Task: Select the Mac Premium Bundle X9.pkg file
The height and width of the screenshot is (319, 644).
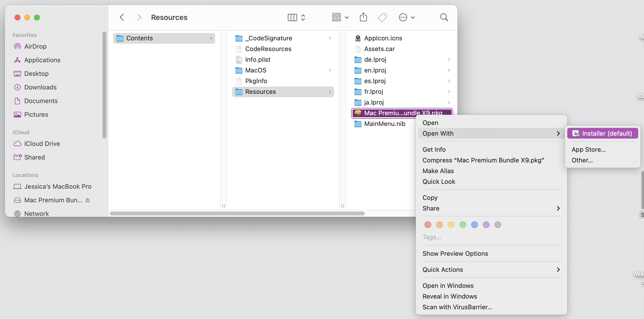Action: click(x=402, y=113)
